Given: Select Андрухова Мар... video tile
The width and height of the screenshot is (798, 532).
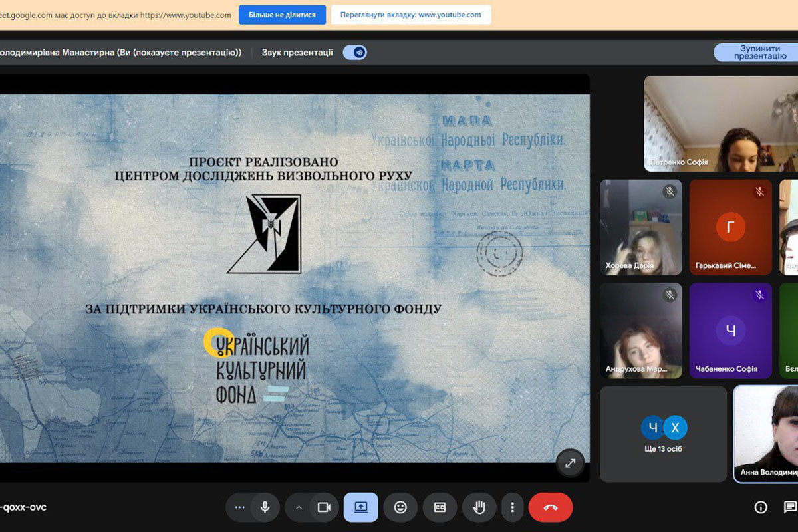Looking at the screenshot, I should [x=641, y=331].
